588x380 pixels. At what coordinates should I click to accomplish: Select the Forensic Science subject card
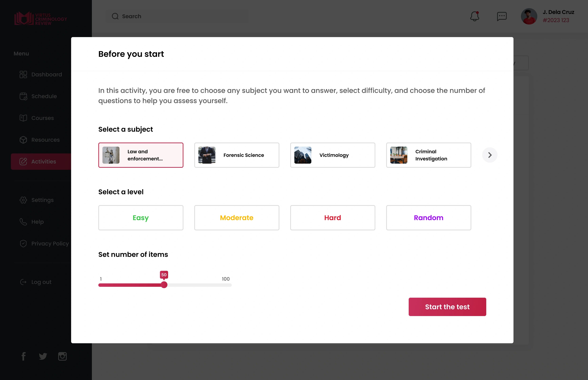(x=237, y=155)
